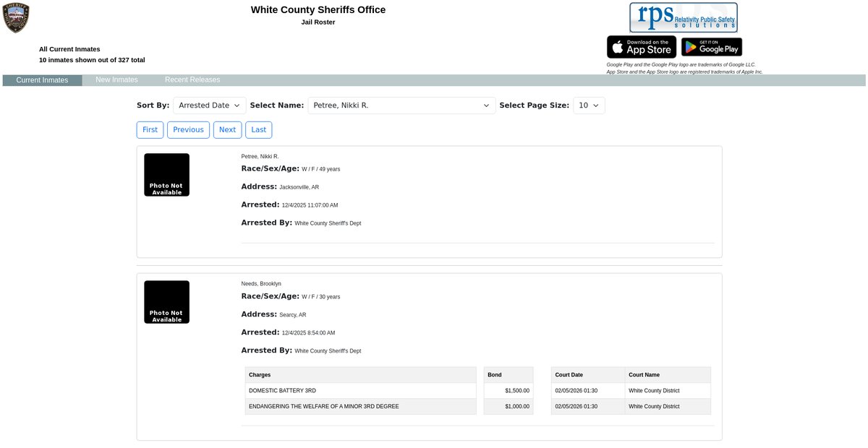The image size is (868, 448).
Task: Click arrest time 12/4/2025 11:07:00 AM
Action: click(x=310, y=205)
